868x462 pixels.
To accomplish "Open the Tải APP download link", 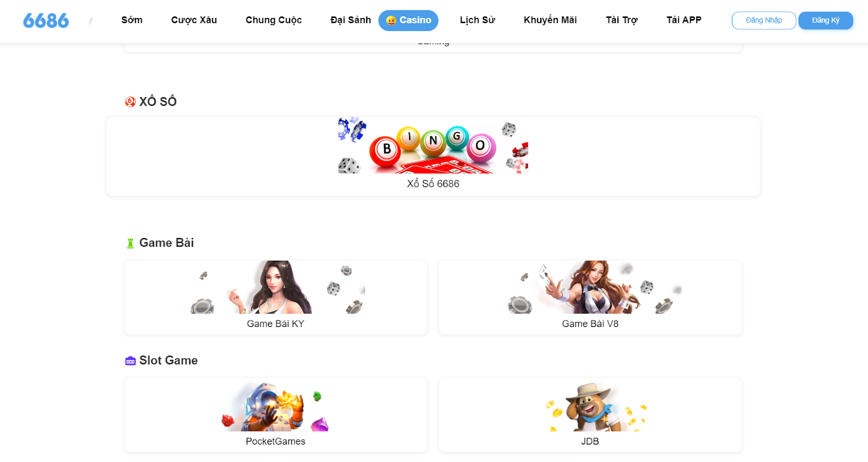I will tap(684, 20).
